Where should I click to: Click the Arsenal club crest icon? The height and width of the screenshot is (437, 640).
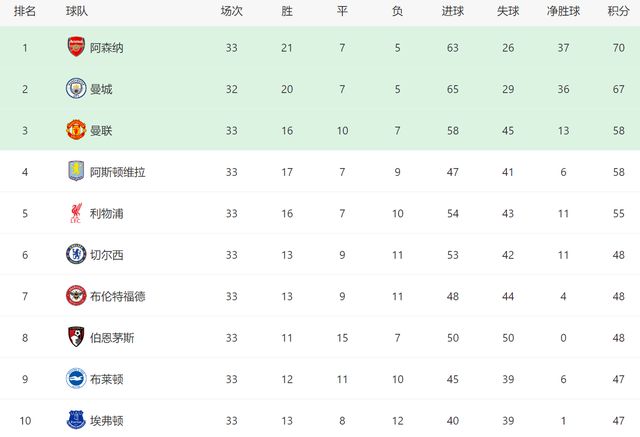[76, 47]
